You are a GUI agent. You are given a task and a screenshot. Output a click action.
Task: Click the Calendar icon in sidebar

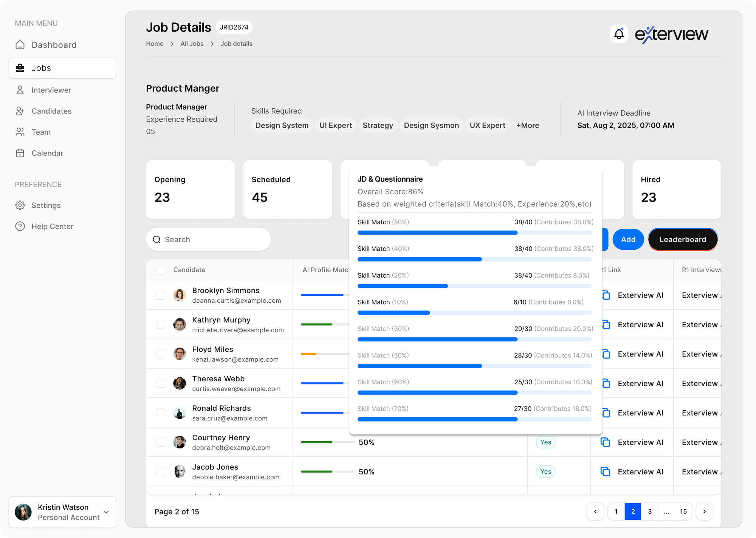(x=20, y=153)
